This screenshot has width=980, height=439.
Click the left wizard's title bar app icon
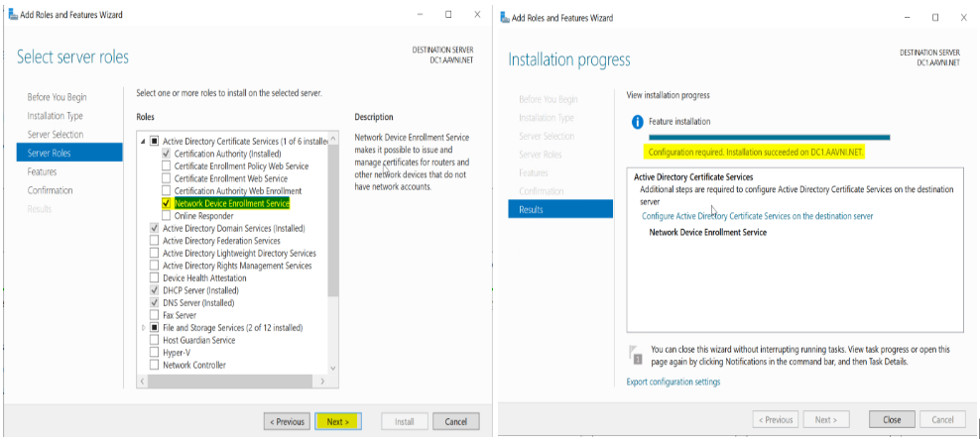tap(13, 15)
